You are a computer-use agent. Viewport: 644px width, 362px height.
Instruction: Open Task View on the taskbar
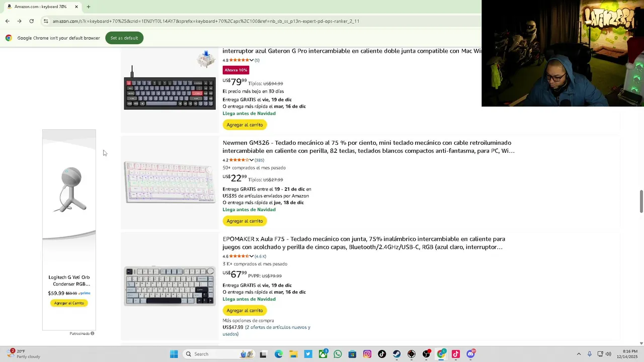click(263, 354)
